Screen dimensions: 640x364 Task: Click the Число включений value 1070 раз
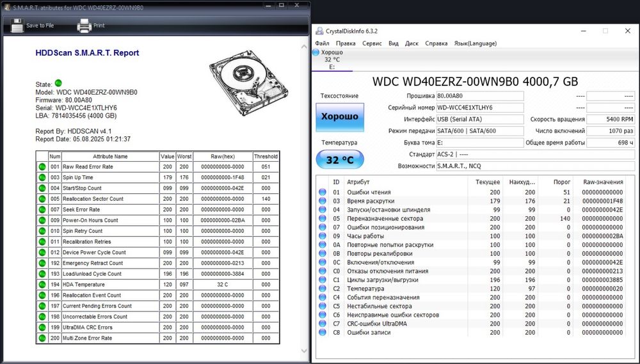(x=611, y=131)
